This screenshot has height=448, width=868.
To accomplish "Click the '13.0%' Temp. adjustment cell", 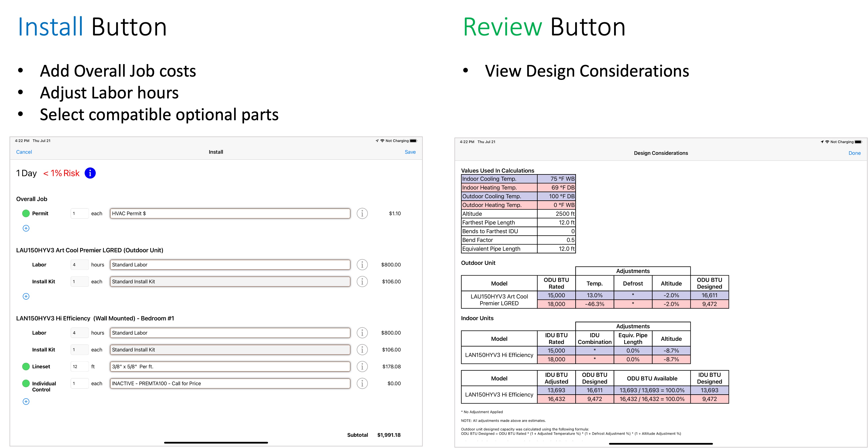I will point(595,295).
